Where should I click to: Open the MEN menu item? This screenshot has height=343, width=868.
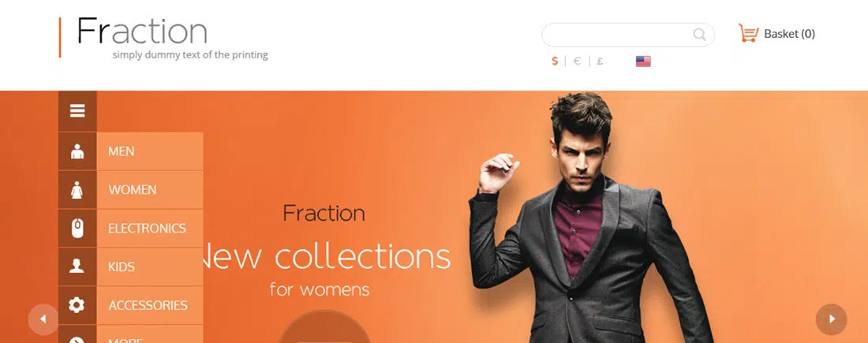pyautogui.click(x=150, y=151)
